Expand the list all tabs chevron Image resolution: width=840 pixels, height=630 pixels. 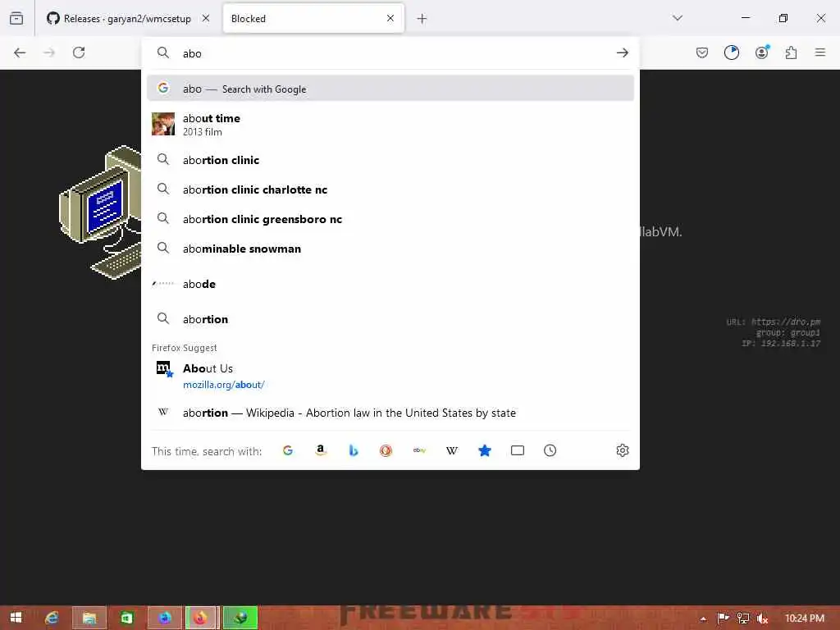pyautogui.click(x=677, y=18)
